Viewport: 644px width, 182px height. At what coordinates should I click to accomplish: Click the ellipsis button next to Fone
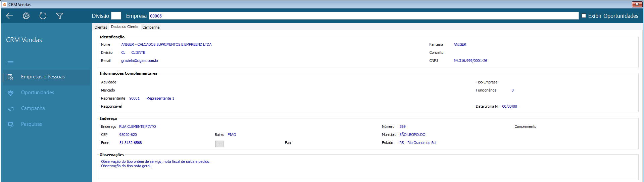219,144
